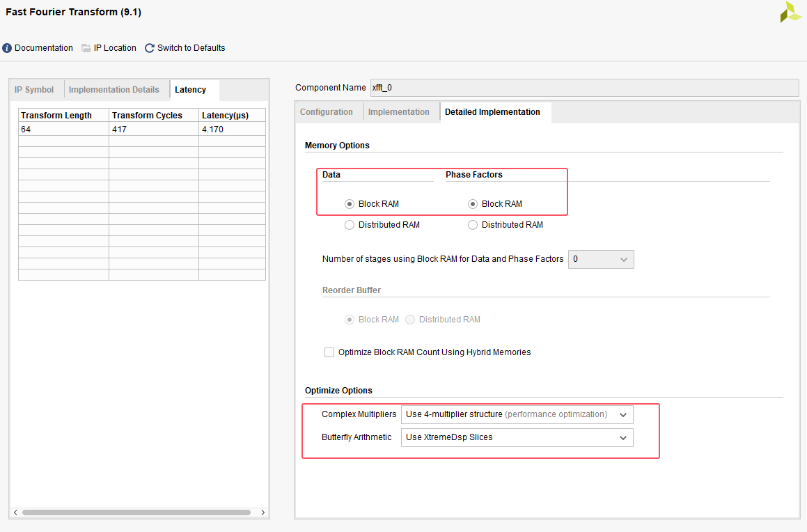Click the Xilinx logo icon

click(790, 12)
